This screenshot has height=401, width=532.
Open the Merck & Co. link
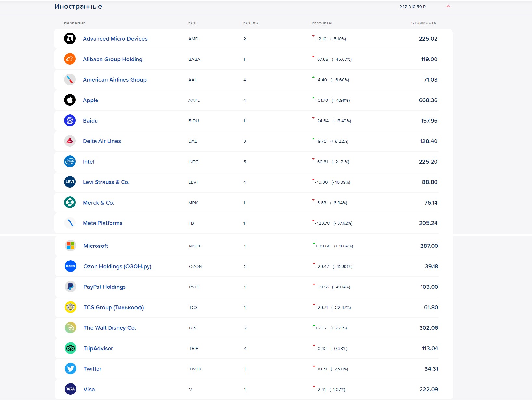(98, 203)
